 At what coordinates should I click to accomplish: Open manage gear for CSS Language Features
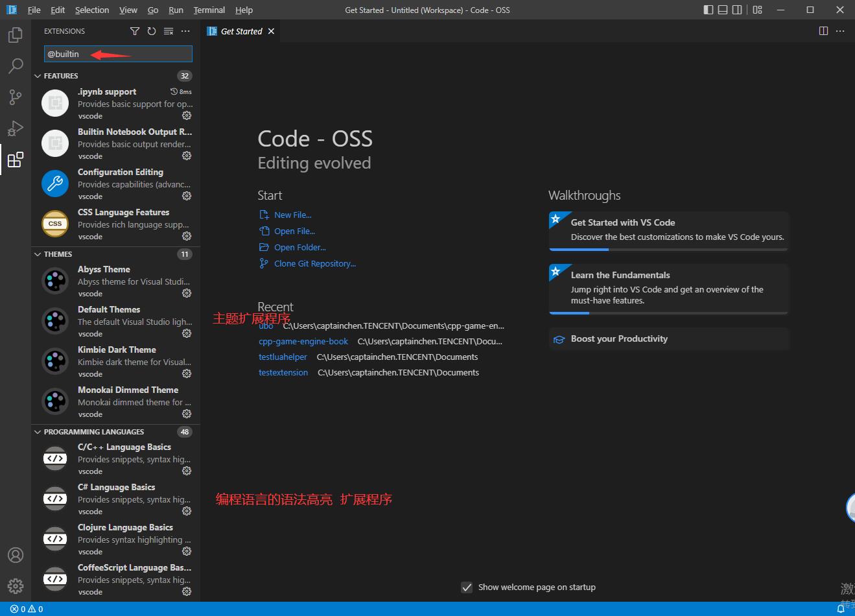[x=187, y=236]
